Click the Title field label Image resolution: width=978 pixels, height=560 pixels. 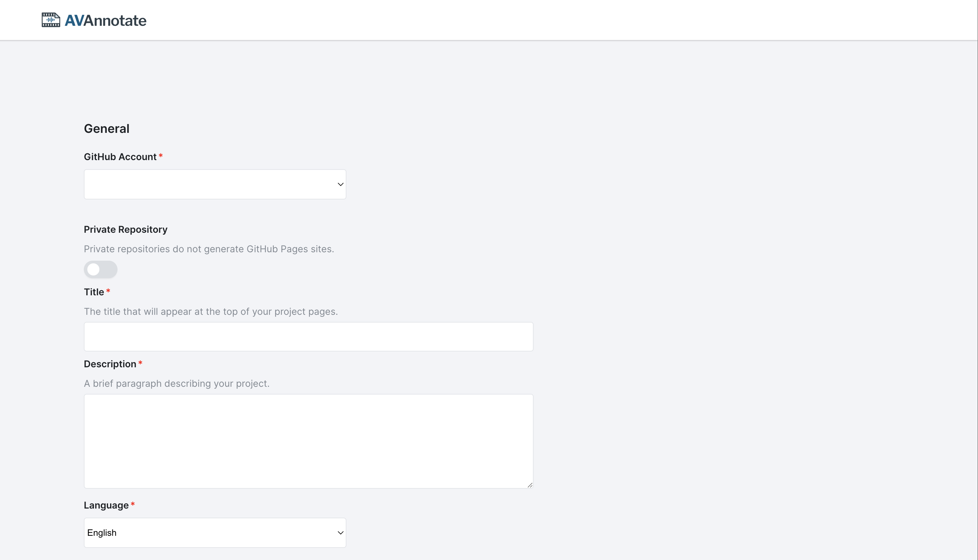tap(94, 292)
